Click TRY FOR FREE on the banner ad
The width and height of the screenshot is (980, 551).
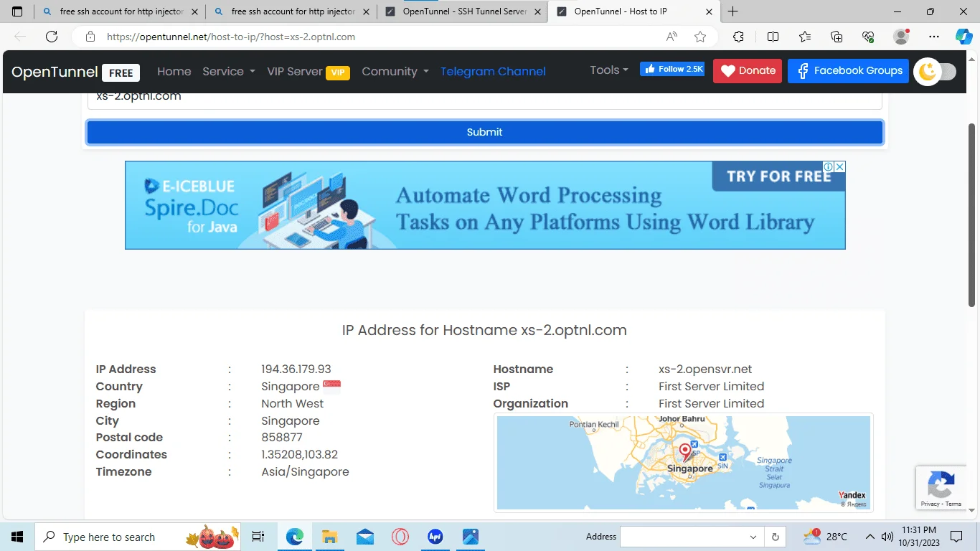tap(778, 176)
